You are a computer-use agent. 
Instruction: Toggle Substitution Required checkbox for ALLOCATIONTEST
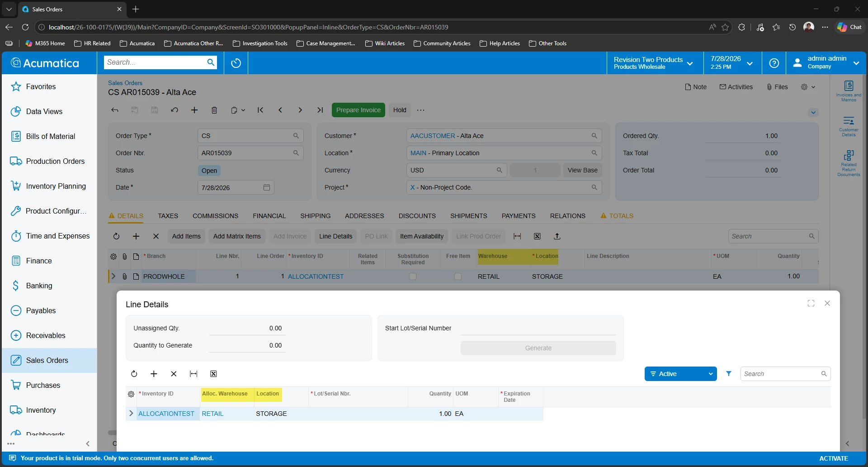[x=413, y=276]
